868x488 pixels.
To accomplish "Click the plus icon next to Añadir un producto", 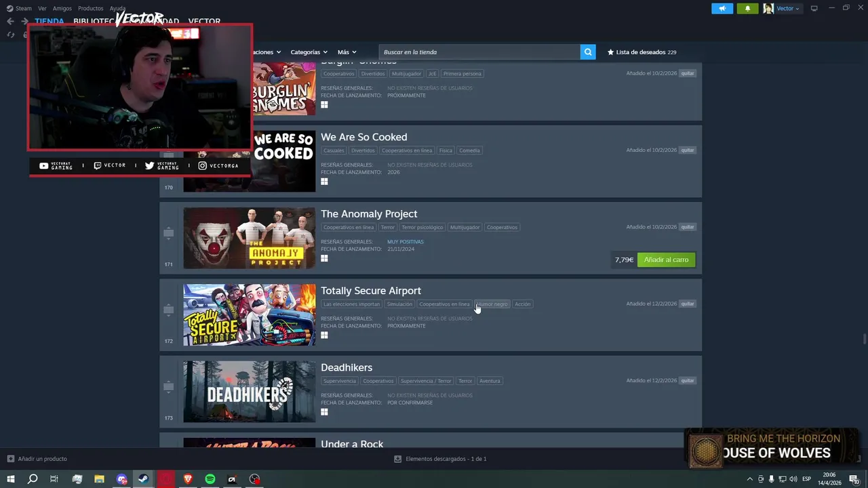I will pyautogui.click(x=10, y=459).
